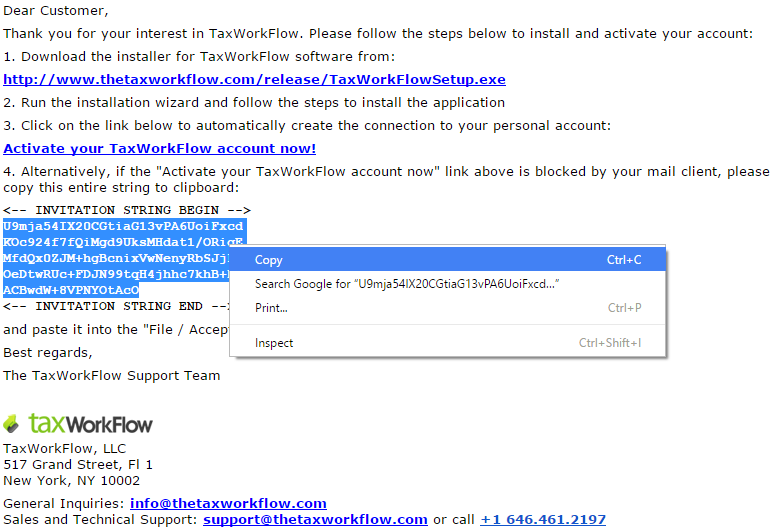Choose Search Google for selected string

coord(448,284)
